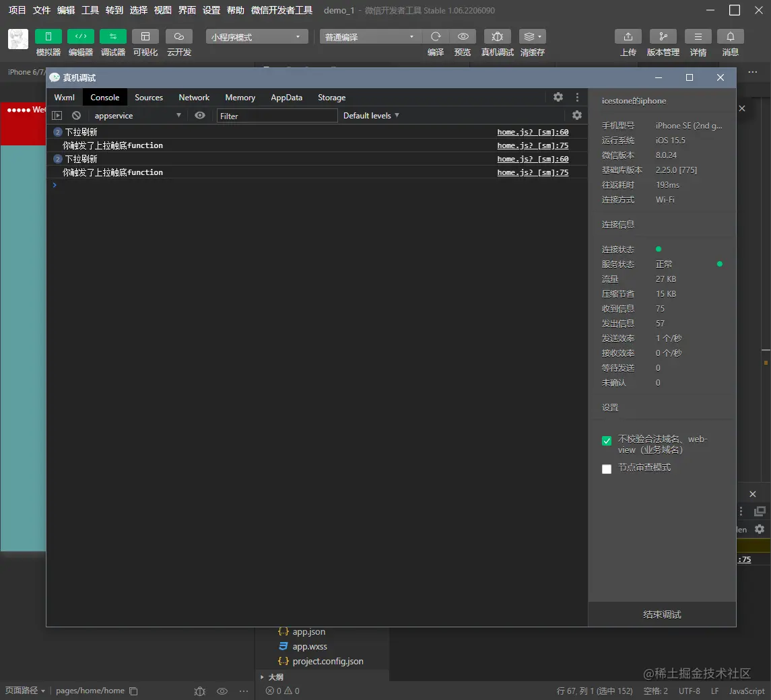Click the 预览 preview eye icon
The height and width of the screenshot is (700, 771).
coord(463,36)
